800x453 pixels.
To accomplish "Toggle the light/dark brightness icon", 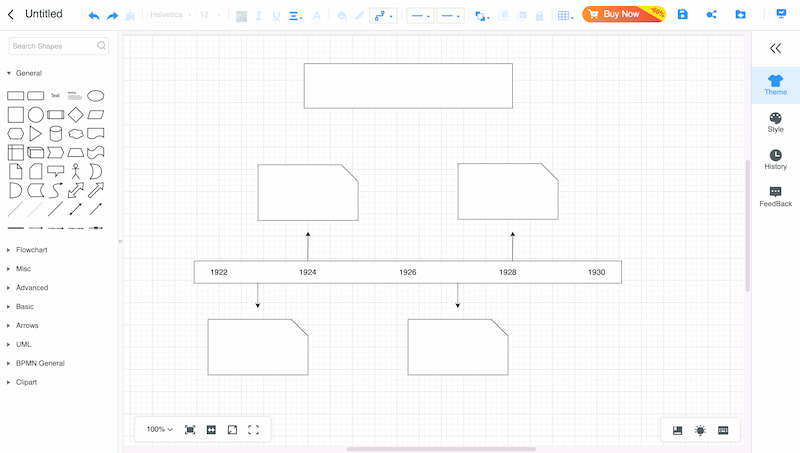I will pyautogui.click(x=700, y=430).
